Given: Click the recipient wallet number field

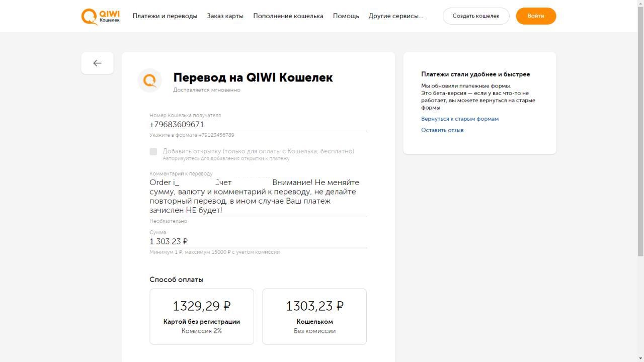Looking at the screenshot, I should point(258,125).
